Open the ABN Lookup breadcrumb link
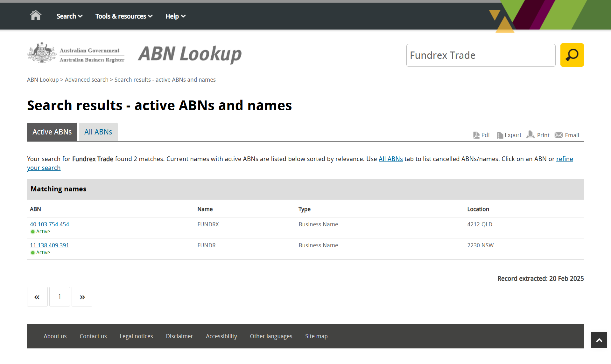611x364 pixels. 43,80
